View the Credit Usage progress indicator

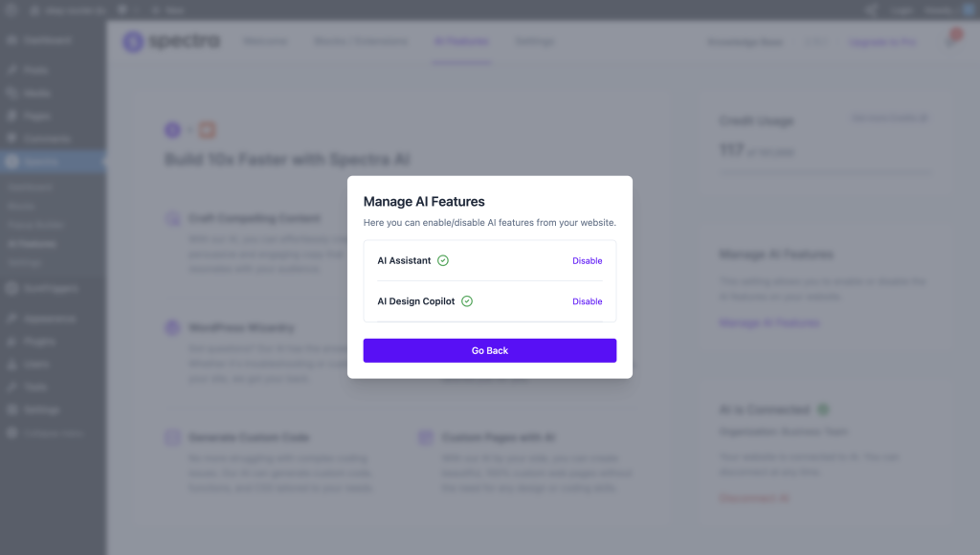[827, 172]
